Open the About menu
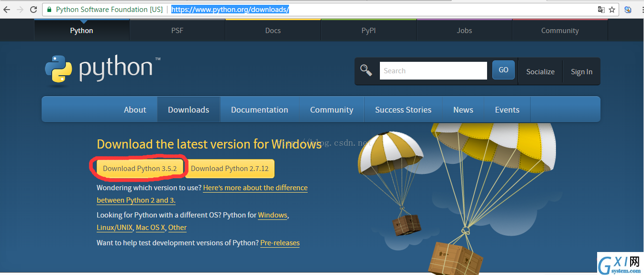644x275 pixels. pyautogui.click(x=135, y=110)
